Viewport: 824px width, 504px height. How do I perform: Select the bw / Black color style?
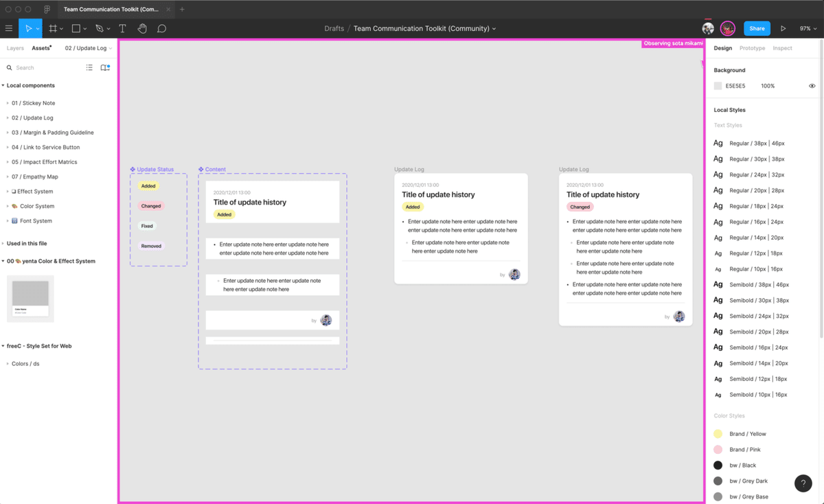pyautogui.click(x=735, y=466)
